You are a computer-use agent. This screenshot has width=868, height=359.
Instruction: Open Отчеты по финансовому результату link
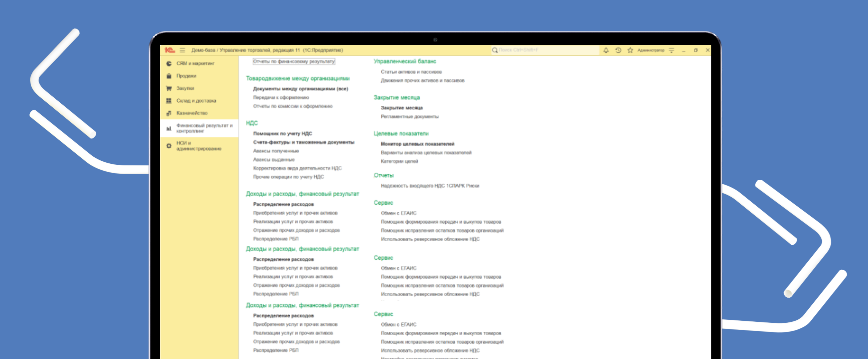coord(293,61)
